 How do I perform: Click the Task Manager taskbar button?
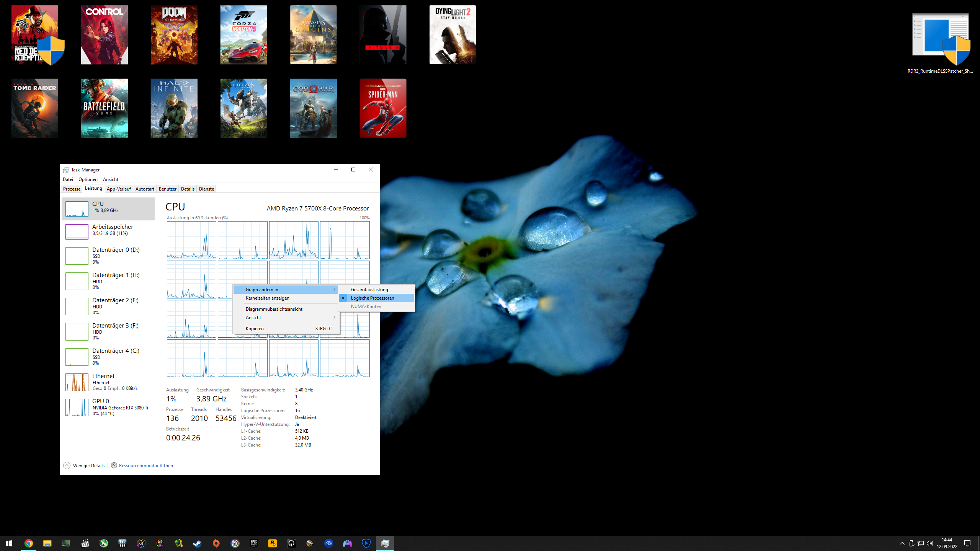pos(385,543)
